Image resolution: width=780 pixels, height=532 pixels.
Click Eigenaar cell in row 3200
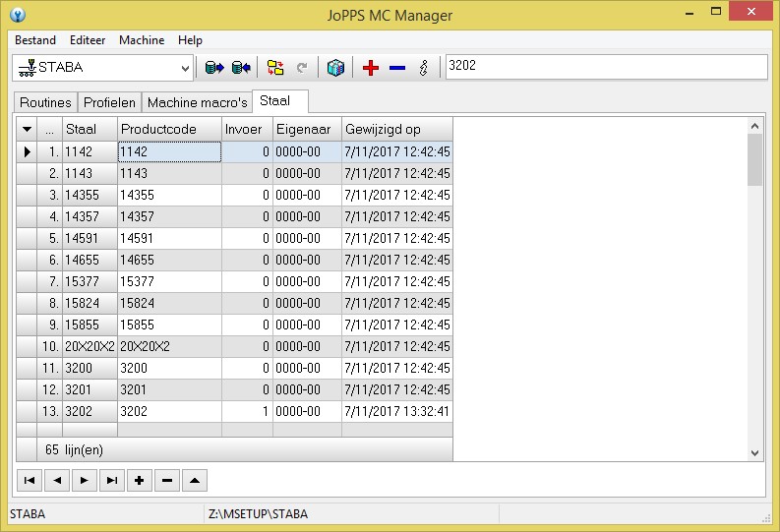307,368
